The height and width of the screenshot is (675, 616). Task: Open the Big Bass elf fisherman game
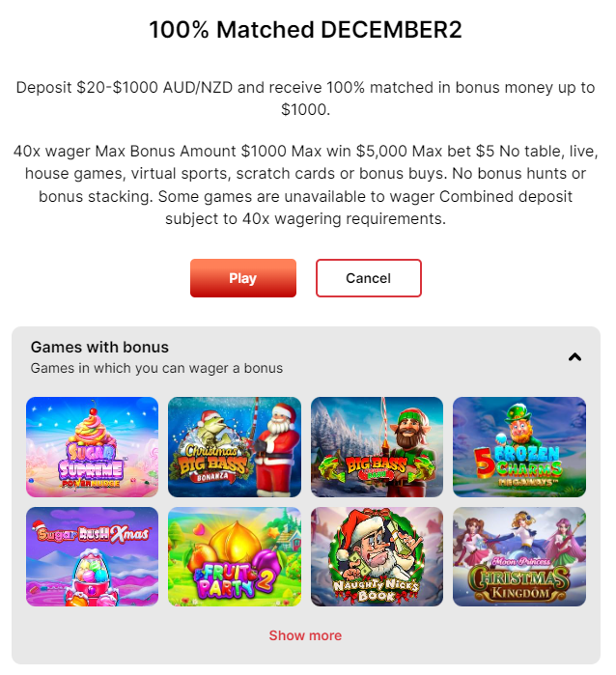click(378, 447)
